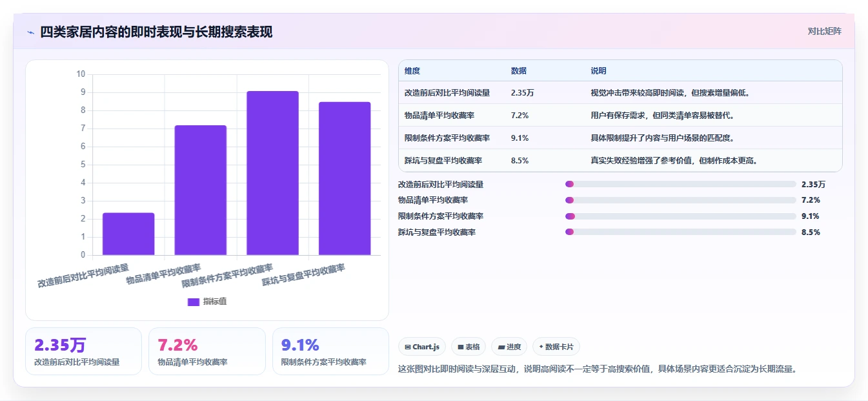The width and height of the screenshot is (868, 401).
Task: Click the 7.2% table data cell
Action: [x=520, y=116]
